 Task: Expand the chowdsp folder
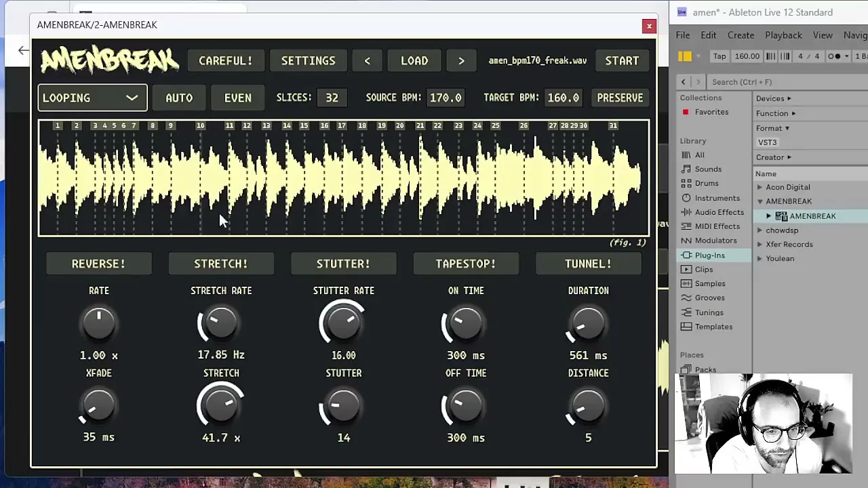coord(759,230)
